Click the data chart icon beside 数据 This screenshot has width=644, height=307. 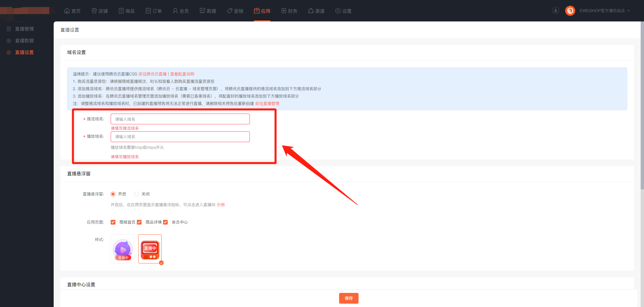point(202,11)
